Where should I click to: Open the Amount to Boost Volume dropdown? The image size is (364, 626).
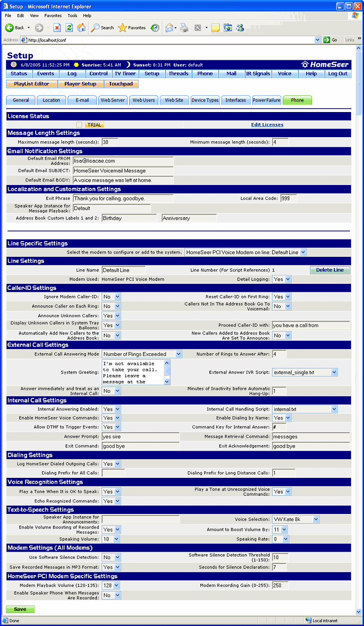tap(280, 530)
